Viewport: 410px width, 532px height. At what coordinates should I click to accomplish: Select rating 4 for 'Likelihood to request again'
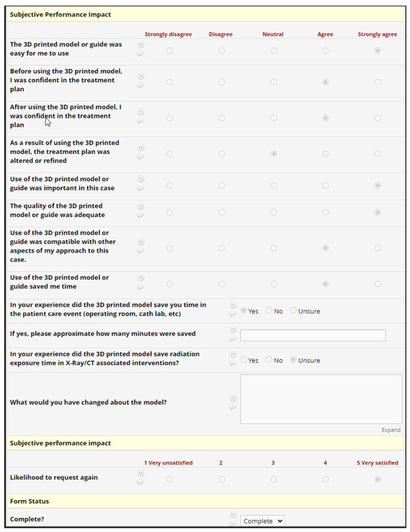(x=325, y=480)
